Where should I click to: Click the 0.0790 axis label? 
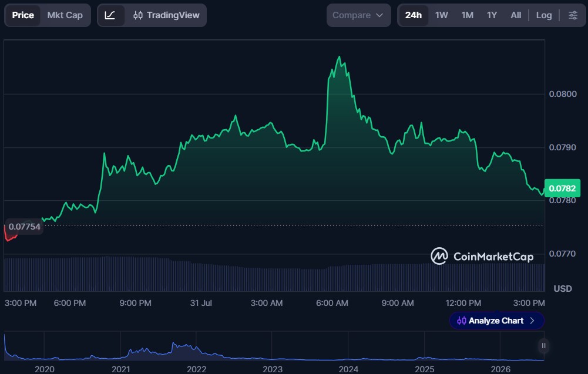(563, 147)
